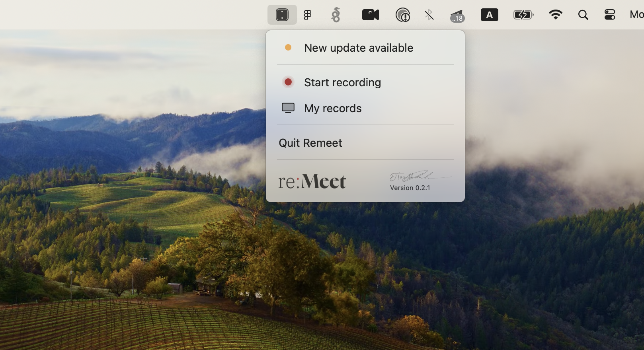Click the red record dot icon

pos(288,82)
